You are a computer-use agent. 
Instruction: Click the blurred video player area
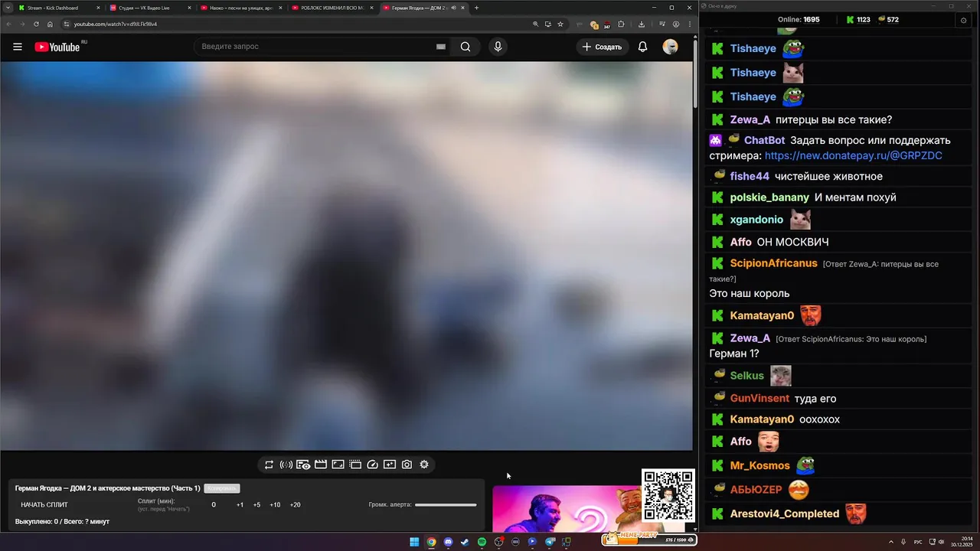tap(346, 256)
